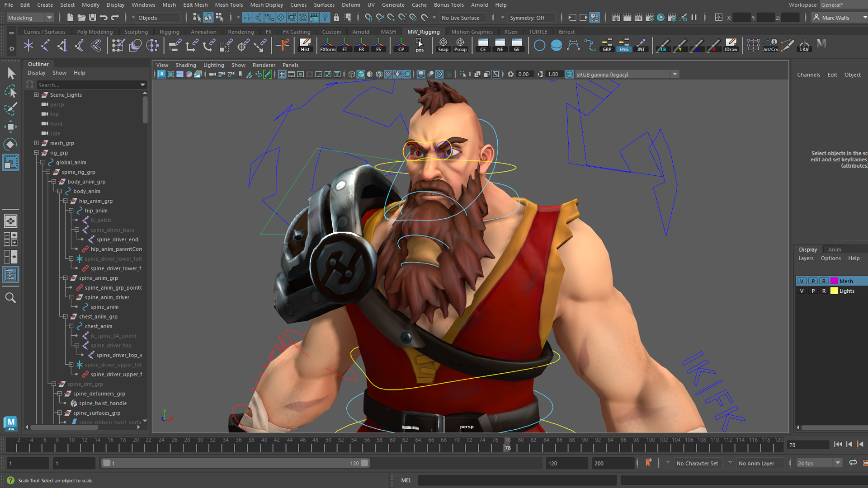This screenshot has height=488, width=868.
Task: Toggle visibility V of Mesh layer
Action: (x=802, y=281)
